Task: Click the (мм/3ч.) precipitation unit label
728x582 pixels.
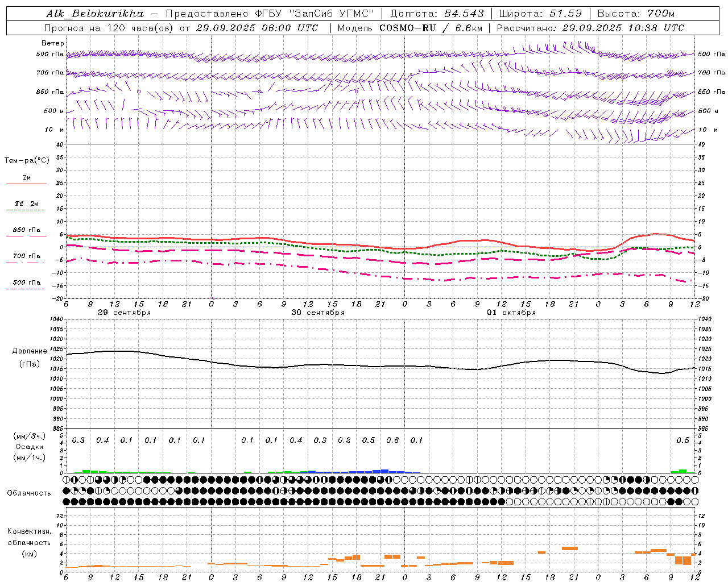Action: (x=29, y=436)
